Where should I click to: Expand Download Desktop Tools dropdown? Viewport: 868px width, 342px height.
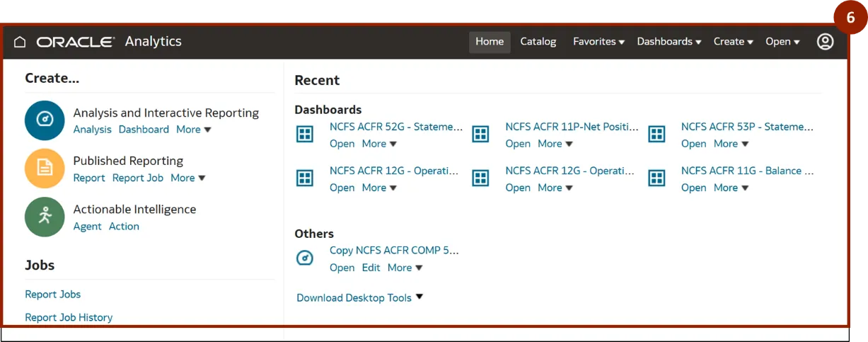click(x=359, y=297)
